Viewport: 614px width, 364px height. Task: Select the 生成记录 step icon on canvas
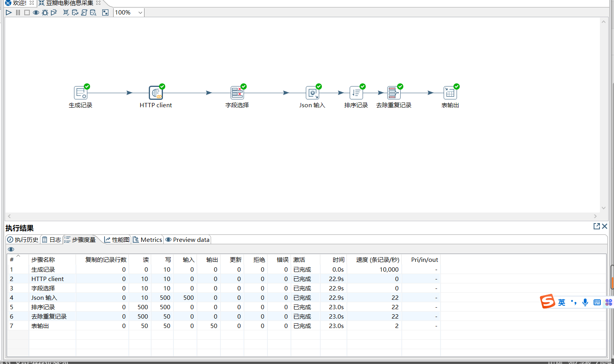80,93
